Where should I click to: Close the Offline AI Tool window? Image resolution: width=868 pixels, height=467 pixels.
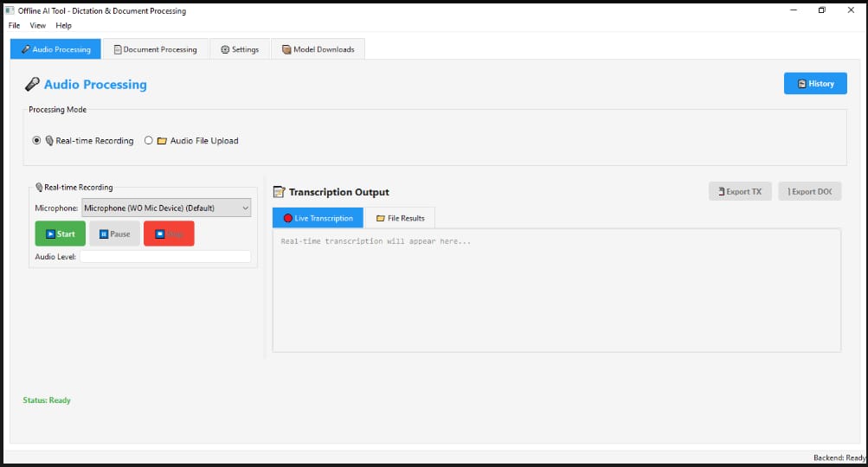(851, 10)
